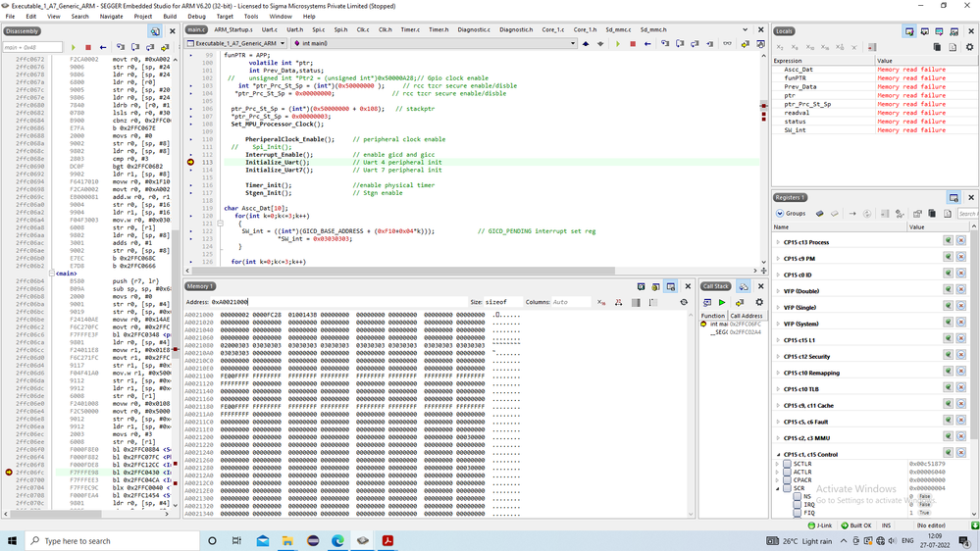The width and height of the screenshot is (980, 551).
Task: Toggle the FIQ bit checkbox under SCR
Action: 797,513
